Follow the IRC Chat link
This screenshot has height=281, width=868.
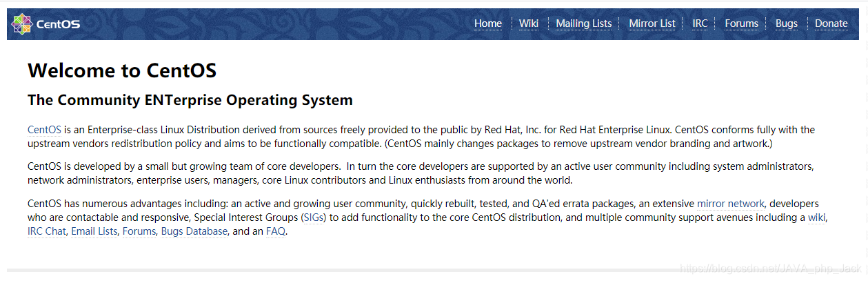pyautogui.click(x=48, y=231)
